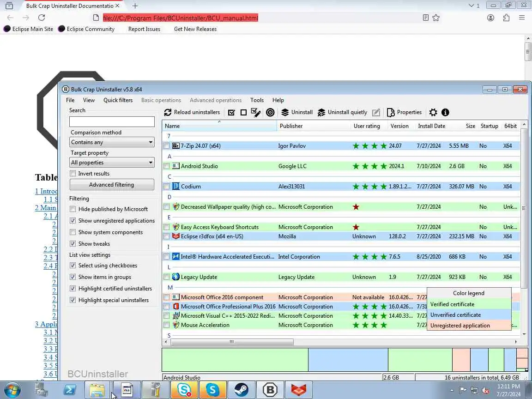Screen dimensions: 532x399
Task: Open Properties from the toolbar
Action: click(x=404, y=112)
